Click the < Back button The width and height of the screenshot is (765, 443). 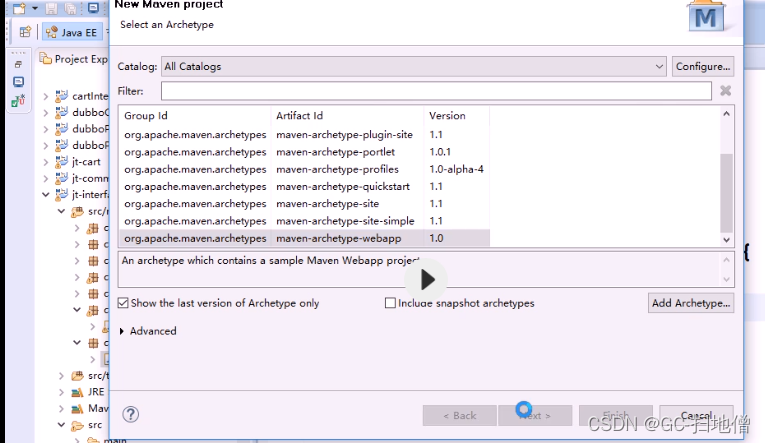coord(460,416)
